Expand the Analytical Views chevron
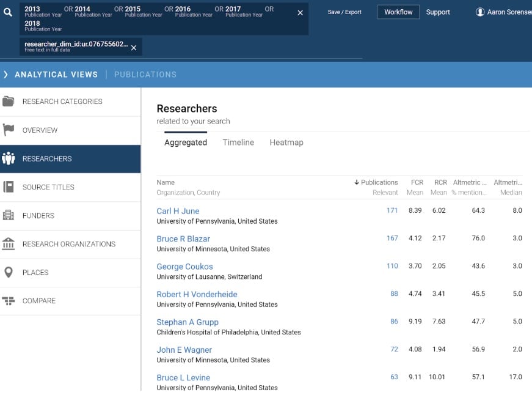This screenshot has width=532, height=395. pyautogui.click(x=6, y=75)
